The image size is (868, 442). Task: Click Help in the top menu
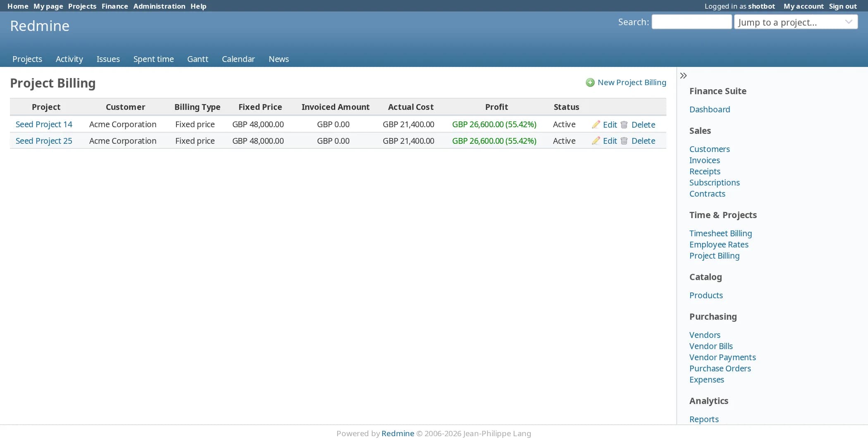click(198, 6)
